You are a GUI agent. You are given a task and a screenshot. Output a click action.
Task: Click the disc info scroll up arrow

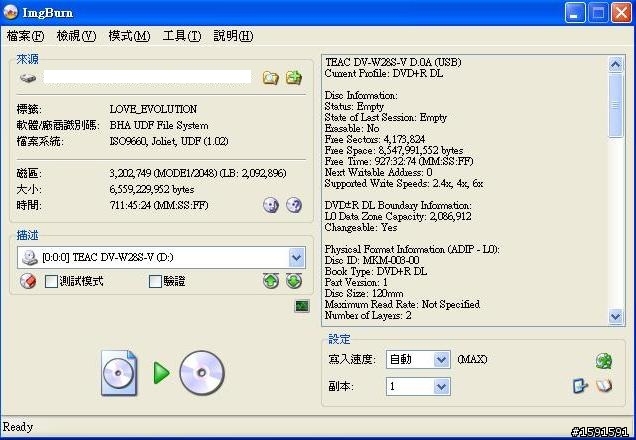point(616,64)
